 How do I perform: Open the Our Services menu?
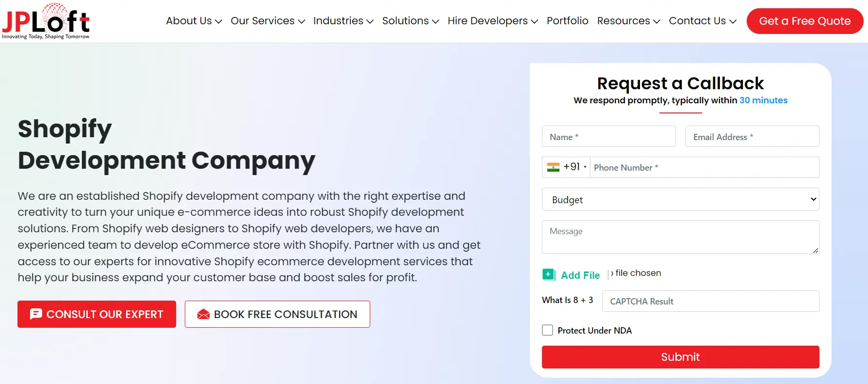point(267,21)
